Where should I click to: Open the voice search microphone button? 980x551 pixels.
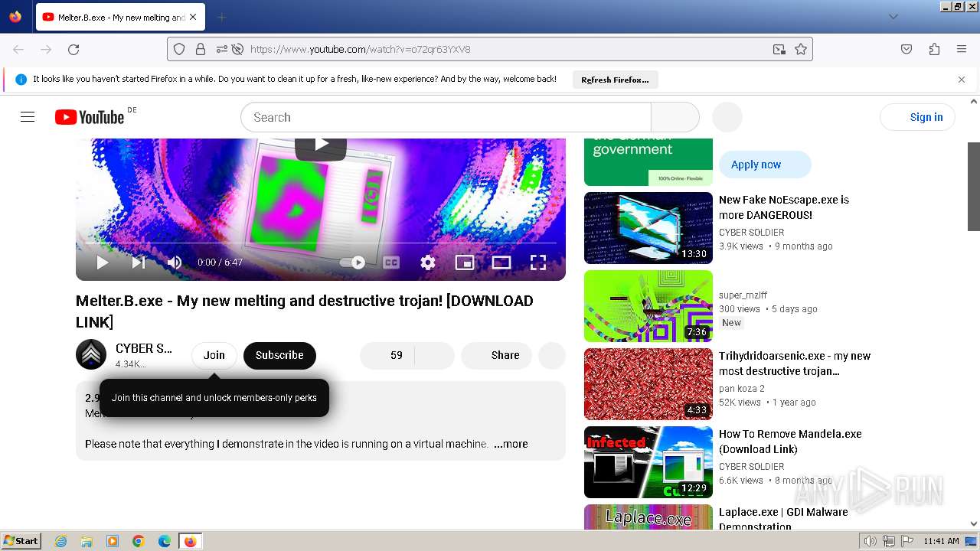click(727, 117)
